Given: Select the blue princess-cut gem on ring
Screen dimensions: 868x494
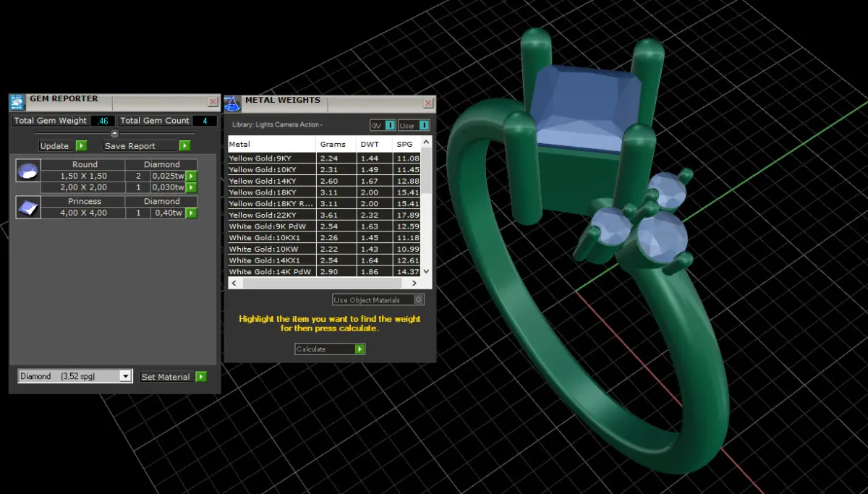Looking at the screenshot, I should pyautogui.click(x=586, y=108).
